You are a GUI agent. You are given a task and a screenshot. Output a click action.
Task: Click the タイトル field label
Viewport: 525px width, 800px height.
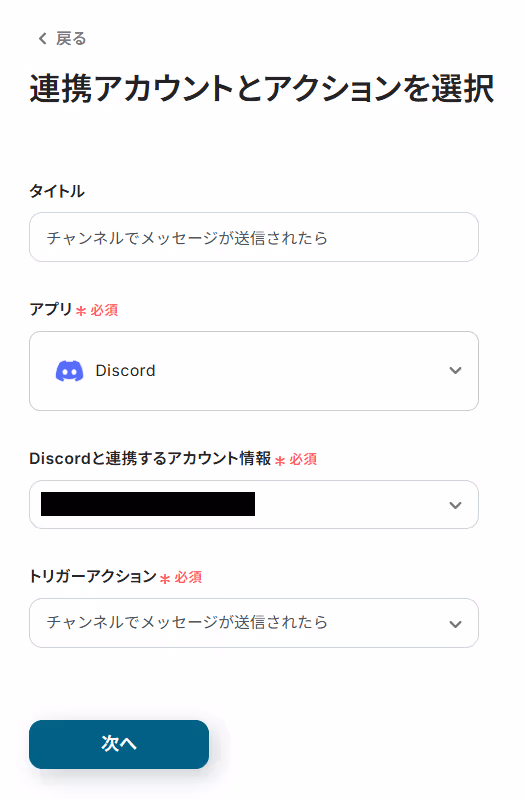coord(57,191)
